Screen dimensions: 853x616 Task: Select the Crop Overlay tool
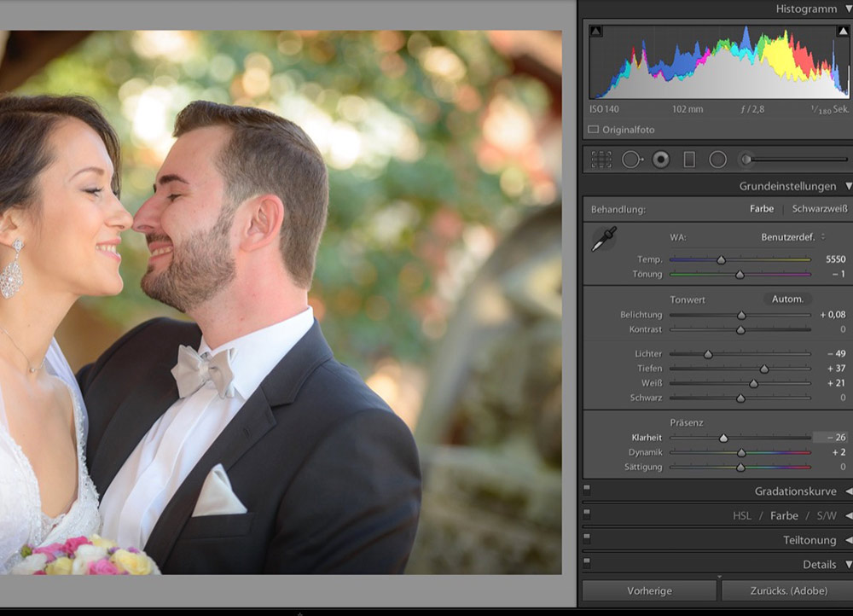pyautogui.click(x=601, y=160)
